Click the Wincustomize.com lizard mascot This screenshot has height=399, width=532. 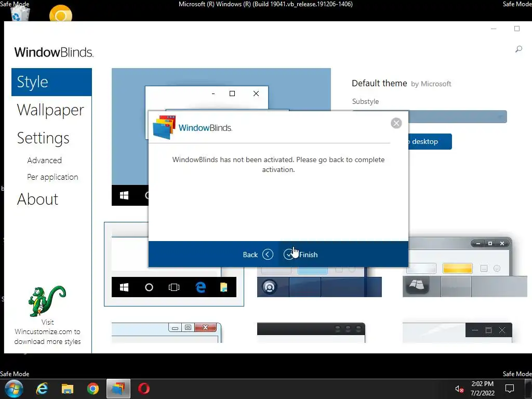coord(47,301)
